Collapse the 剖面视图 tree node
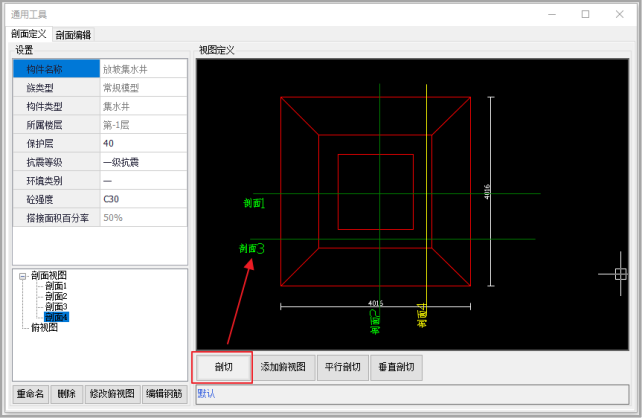This screenshot has width=642, height=418. point(22,275)
